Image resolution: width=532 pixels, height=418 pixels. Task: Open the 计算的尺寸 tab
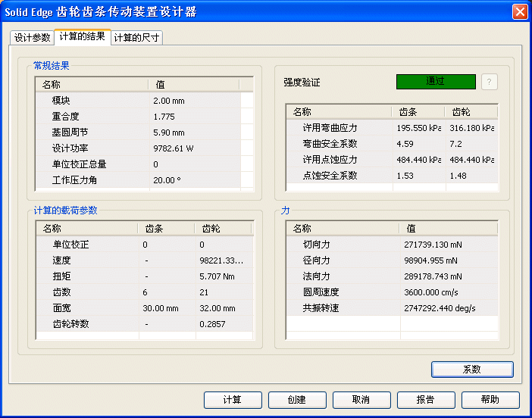[136, 38]
